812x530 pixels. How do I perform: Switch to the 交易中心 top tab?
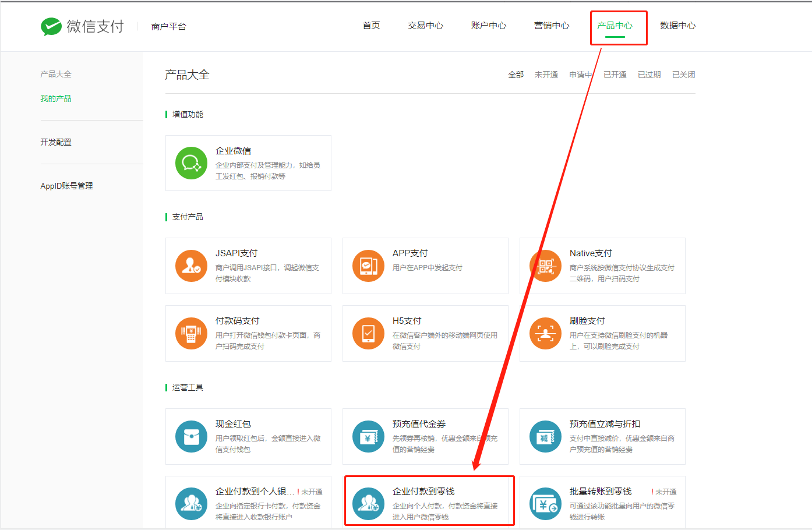[426, 26]
